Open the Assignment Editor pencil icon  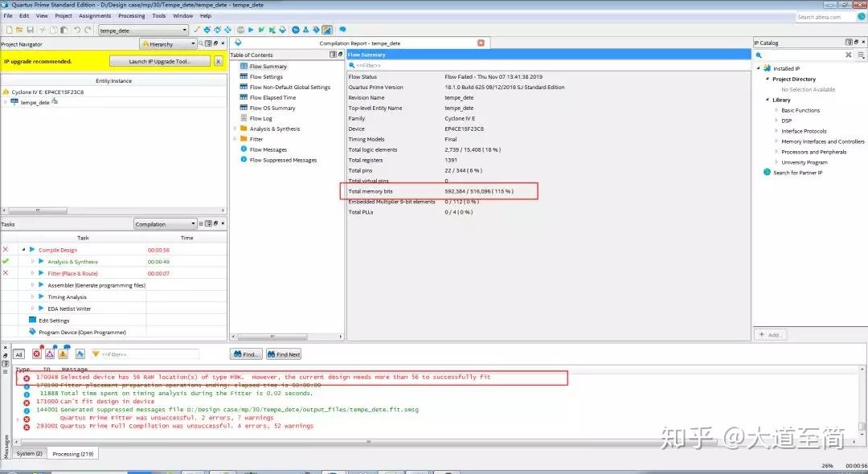click(197, 30)
